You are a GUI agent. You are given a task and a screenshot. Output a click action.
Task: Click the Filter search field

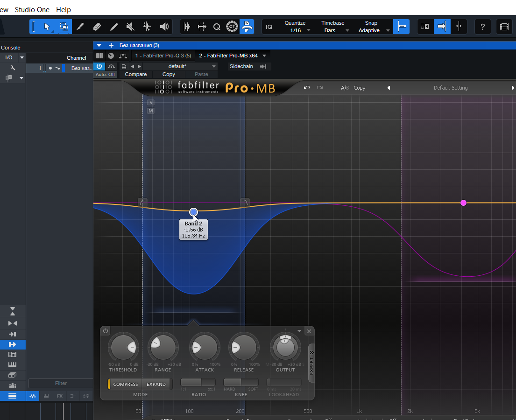[61, 383]
